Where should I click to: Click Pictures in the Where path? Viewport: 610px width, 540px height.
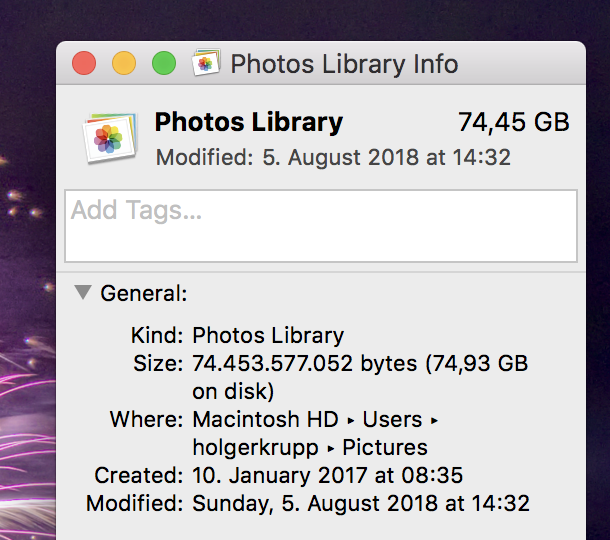[x=385, y=447]
